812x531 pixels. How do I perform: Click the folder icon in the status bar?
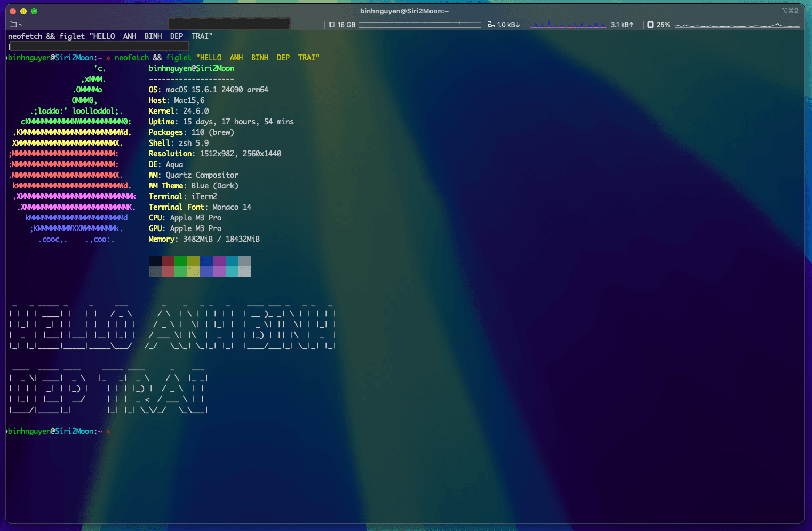click(13, 25)
